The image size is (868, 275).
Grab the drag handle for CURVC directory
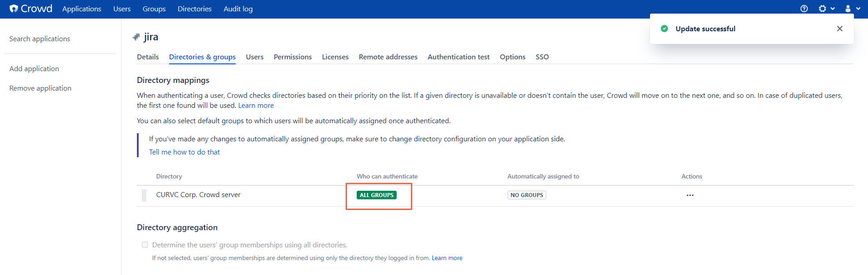click(x=144, y=195)
